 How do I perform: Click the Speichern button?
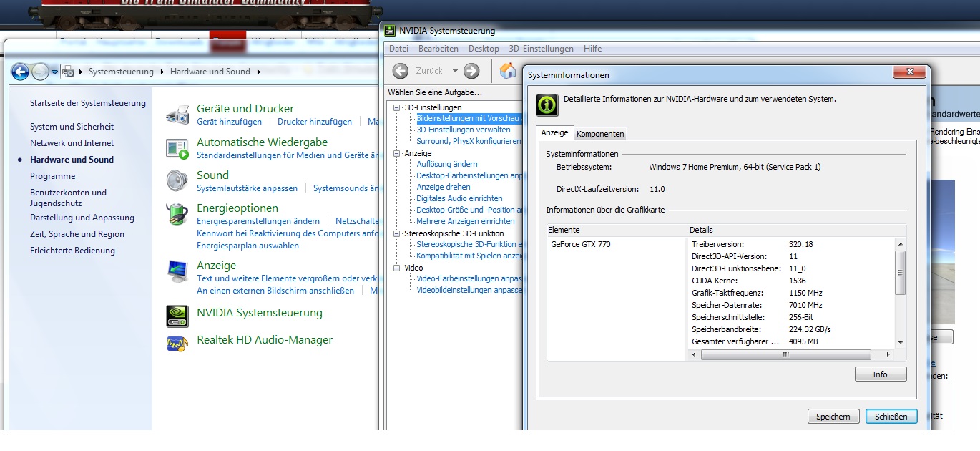tap(833, 417)
